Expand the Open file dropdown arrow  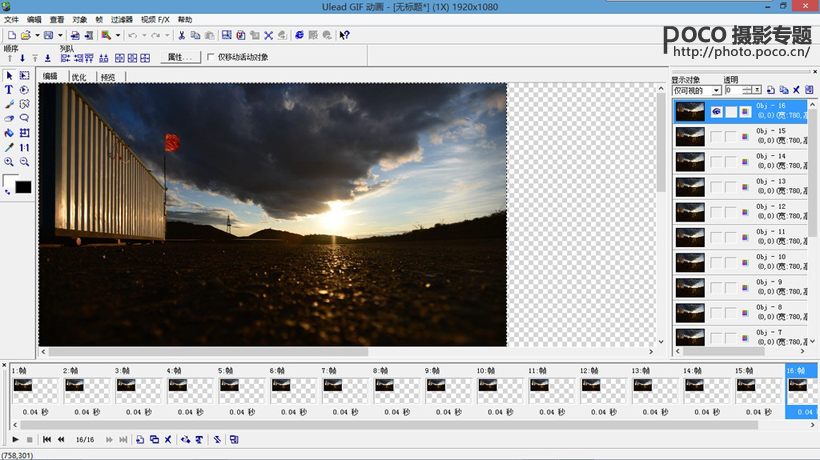[37, 36]
